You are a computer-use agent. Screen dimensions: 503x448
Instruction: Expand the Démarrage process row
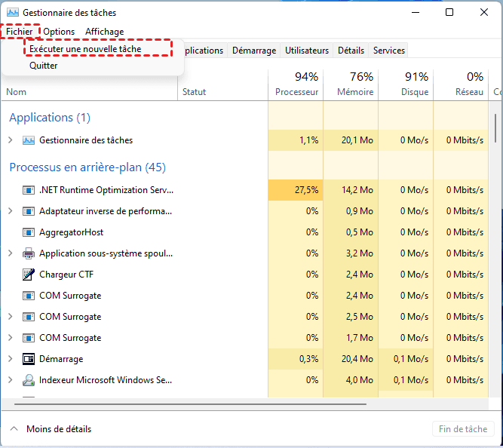(x=11, y=359)
